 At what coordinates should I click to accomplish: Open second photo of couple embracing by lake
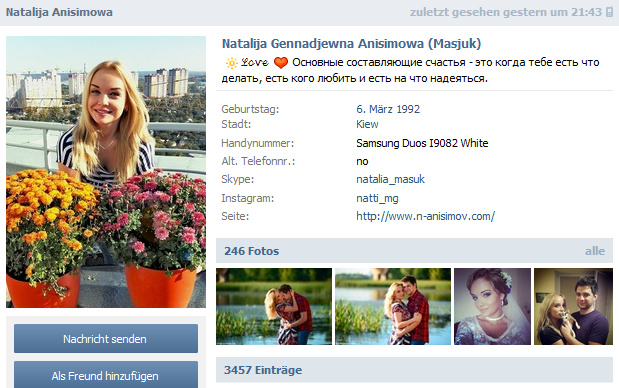(393, 306)
